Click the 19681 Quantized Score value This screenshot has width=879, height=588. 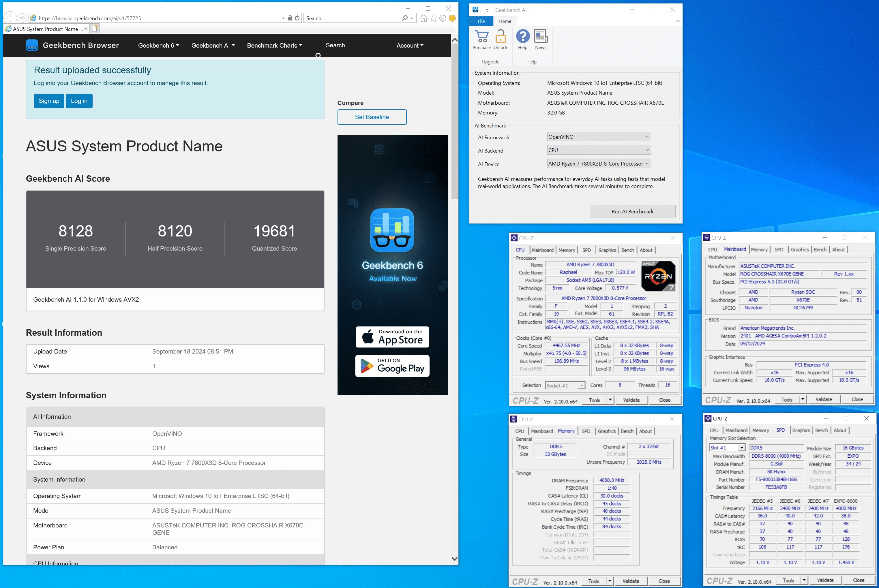click(274, 231)
